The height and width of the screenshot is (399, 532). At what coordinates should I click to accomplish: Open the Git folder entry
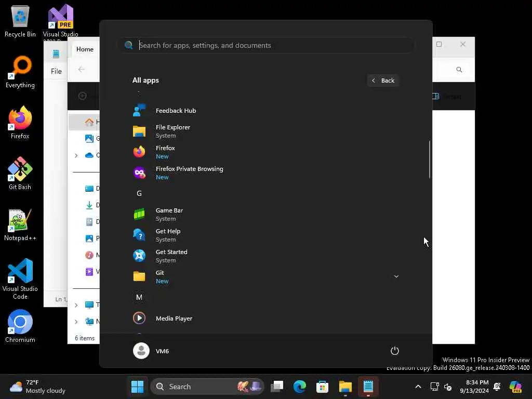pos(265,276)
